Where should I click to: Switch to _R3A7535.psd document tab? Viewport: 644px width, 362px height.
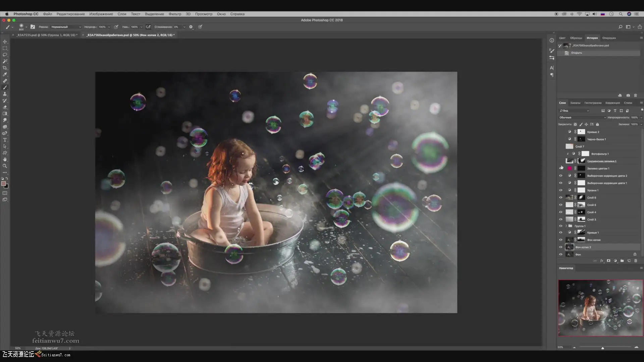[x=47, y=35]
